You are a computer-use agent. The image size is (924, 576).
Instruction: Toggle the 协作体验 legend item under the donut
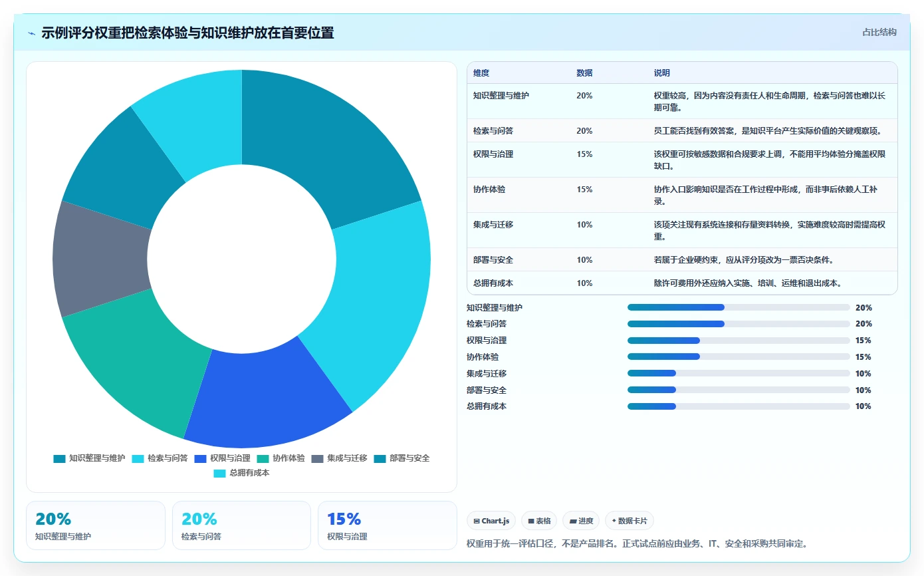pos(281,458)
